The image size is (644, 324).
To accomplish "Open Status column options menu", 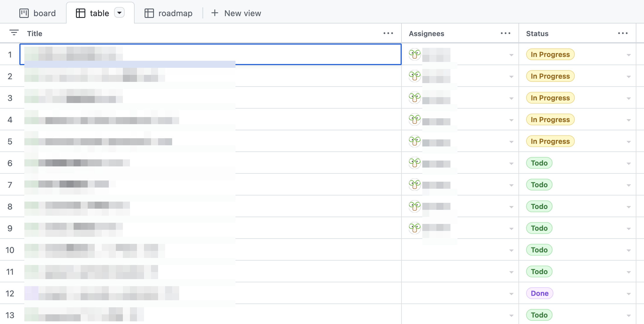I will tap(623, 33).
